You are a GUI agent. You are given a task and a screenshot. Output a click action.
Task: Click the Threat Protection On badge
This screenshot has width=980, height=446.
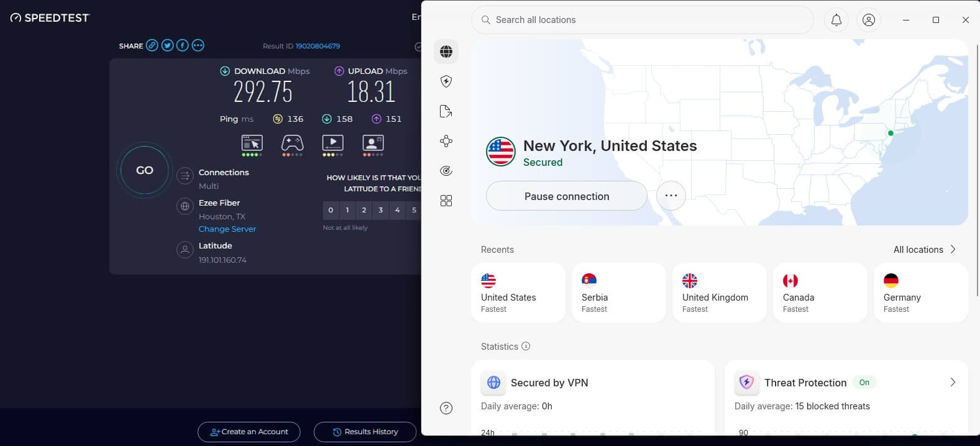point(864,383)
